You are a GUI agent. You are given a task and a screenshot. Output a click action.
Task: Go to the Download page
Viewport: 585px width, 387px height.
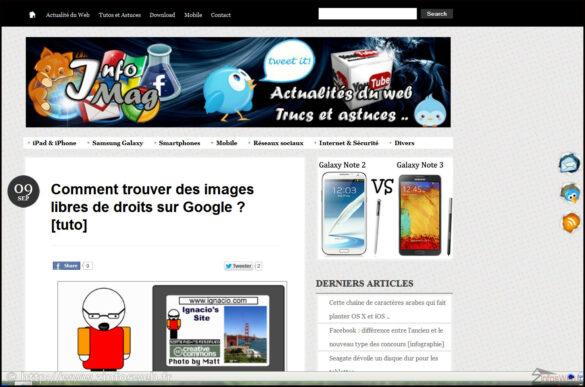(162, 15)
